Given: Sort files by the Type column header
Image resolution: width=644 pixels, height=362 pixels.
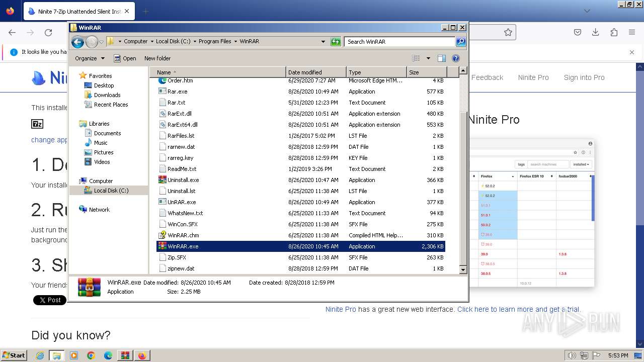Looking at the screenshot, I should (x=376, y=72).
